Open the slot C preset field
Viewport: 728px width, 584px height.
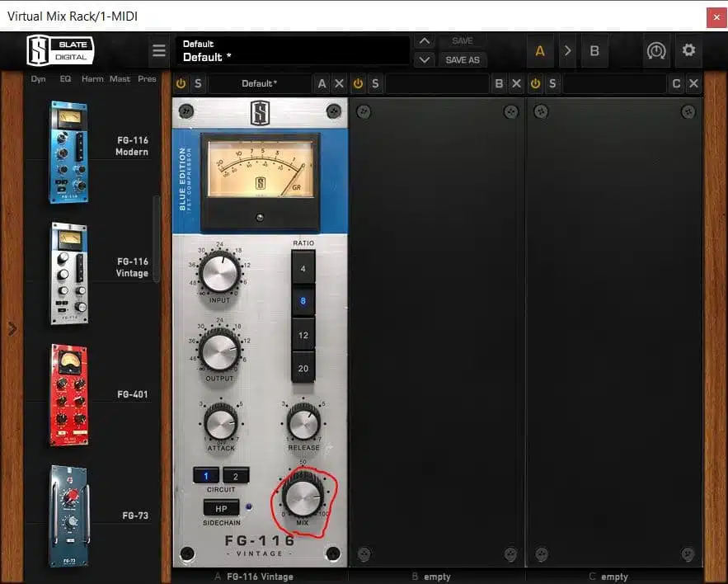[x=615, y=83]
